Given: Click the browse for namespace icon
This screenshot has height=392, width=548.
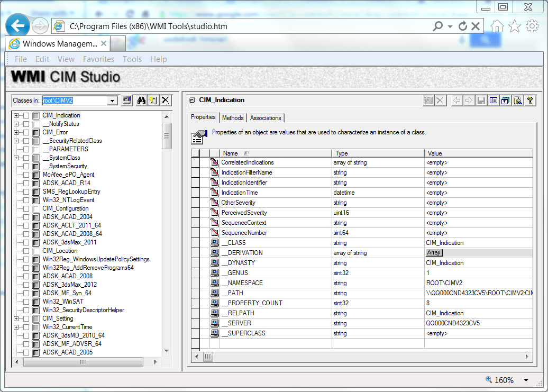Looking at the screenshot, I should coord(127,101).
